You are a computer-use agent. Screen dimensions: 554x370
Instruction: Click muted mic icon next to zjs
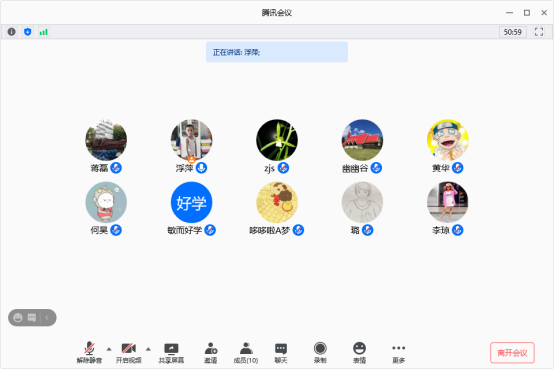click(x=283, y=168)
